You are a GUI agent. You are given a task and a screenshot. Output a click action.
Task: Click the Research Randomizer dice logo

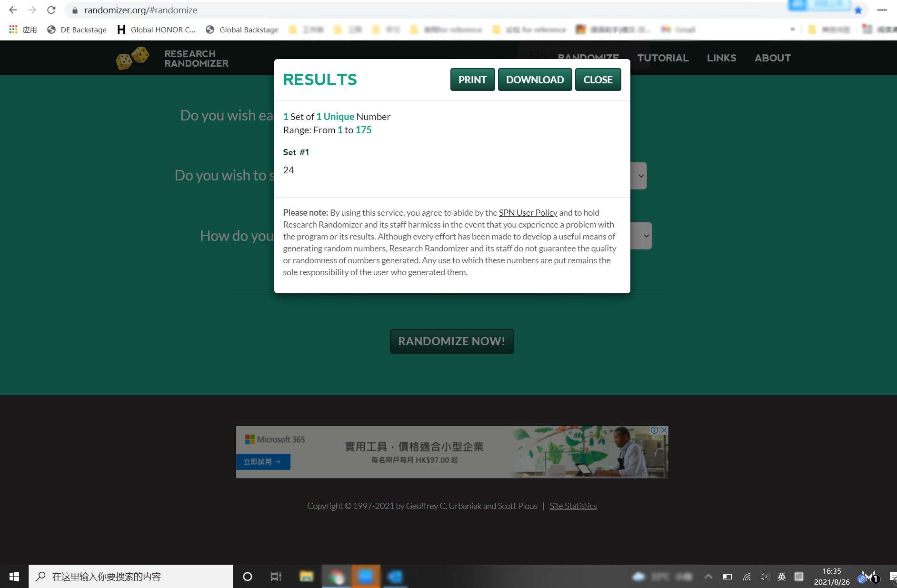click(132, 58)
